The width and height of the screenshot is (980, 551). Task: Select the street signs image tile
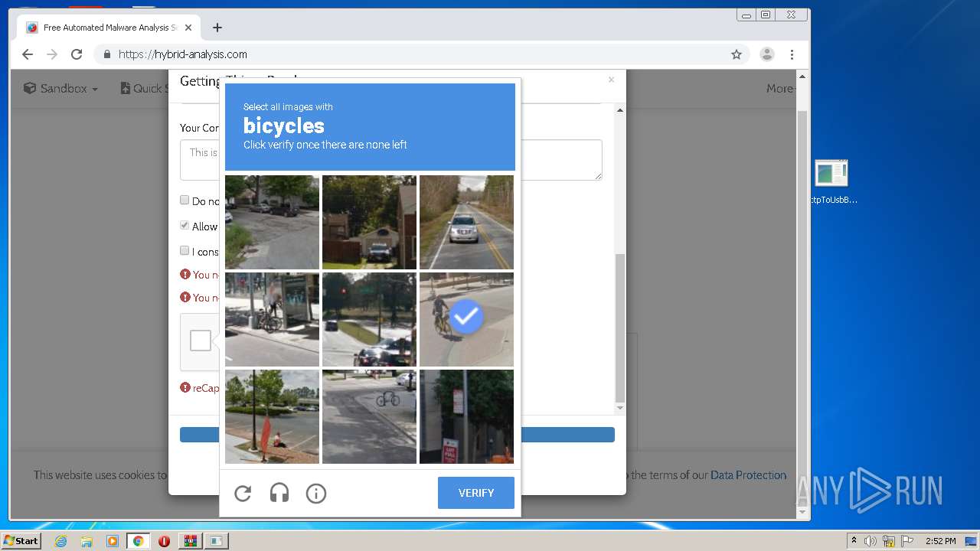click(467, 417)
